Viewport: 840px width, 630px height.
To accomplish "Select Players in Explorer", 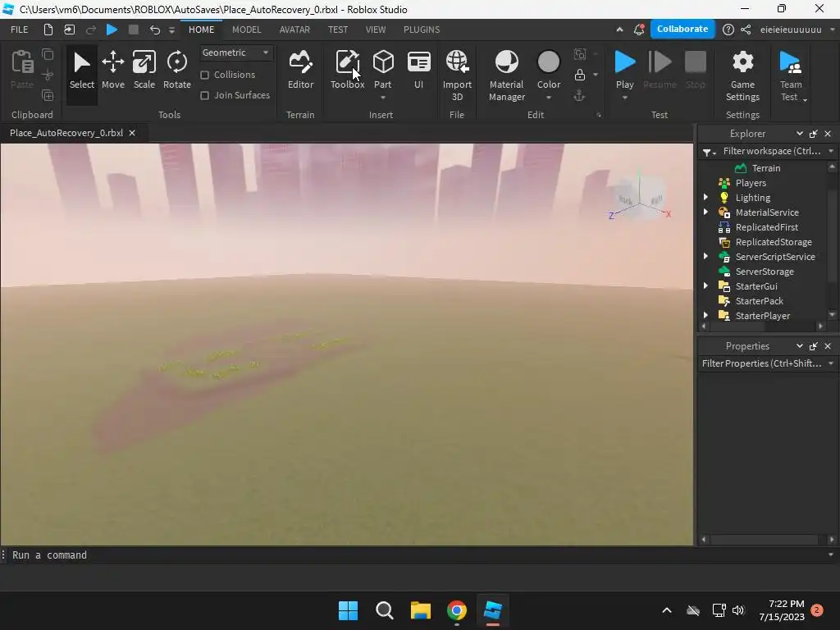I will click(751, 183).
